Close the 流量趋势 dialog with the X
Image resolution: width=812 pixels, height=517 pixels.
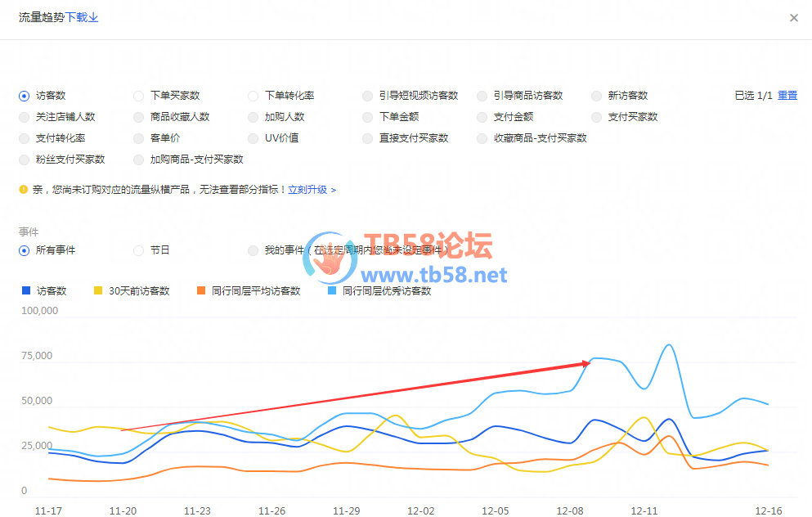[x=793, y=18]
